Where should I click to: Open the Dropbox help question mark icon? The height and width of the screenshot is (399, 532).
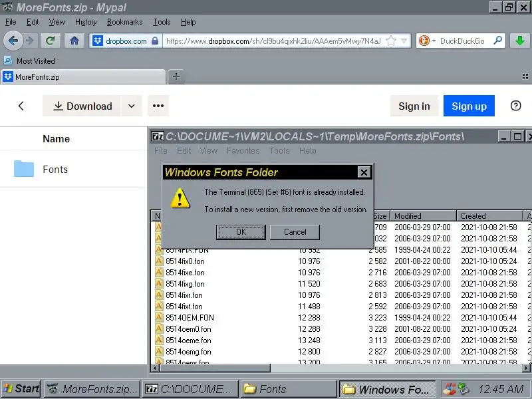click(515, 106)
